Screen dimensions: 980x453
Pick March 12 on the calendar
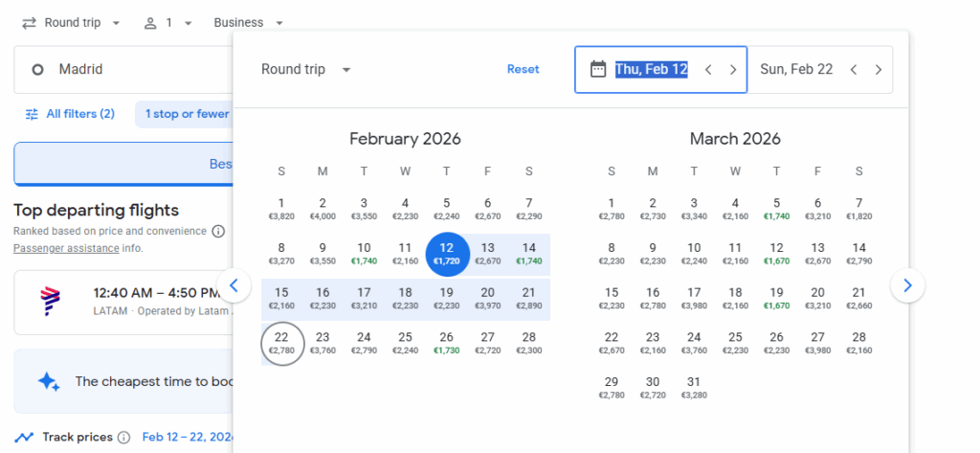point(776,253)
